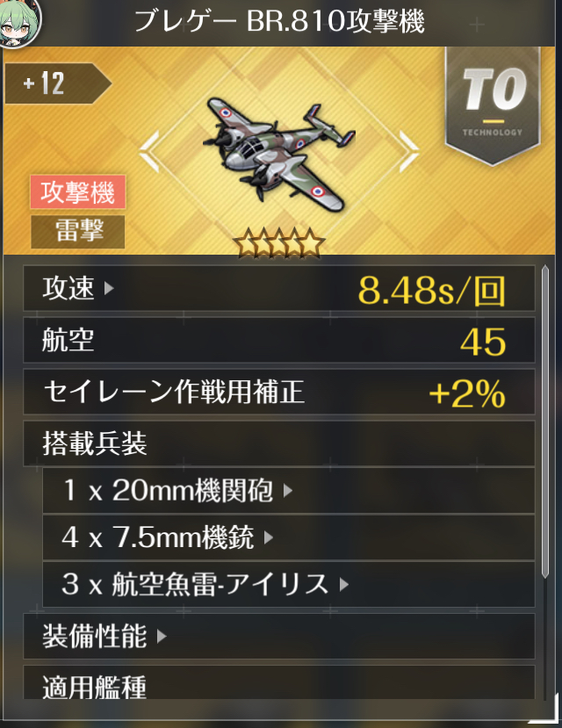Click the 適用艦種 applicable ship types row
Viewport: 562px width, 728px height.
tap(279, 682)
